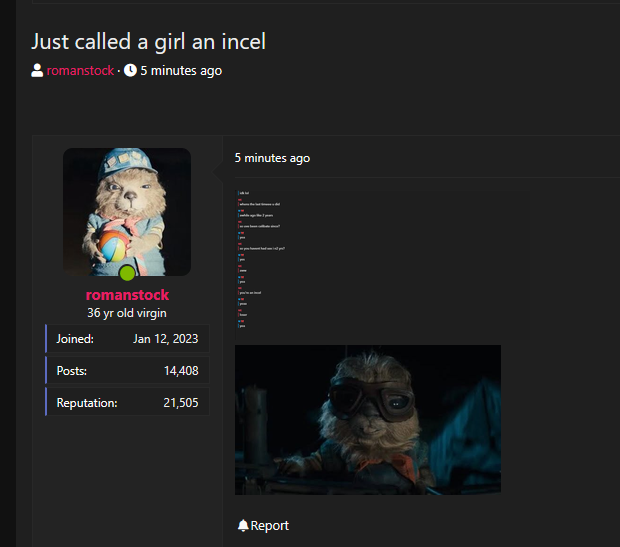Open romanstock profile name below avatar
Image resolution: width=620 pixels, height=547 pixels.
tap(127, 295)
